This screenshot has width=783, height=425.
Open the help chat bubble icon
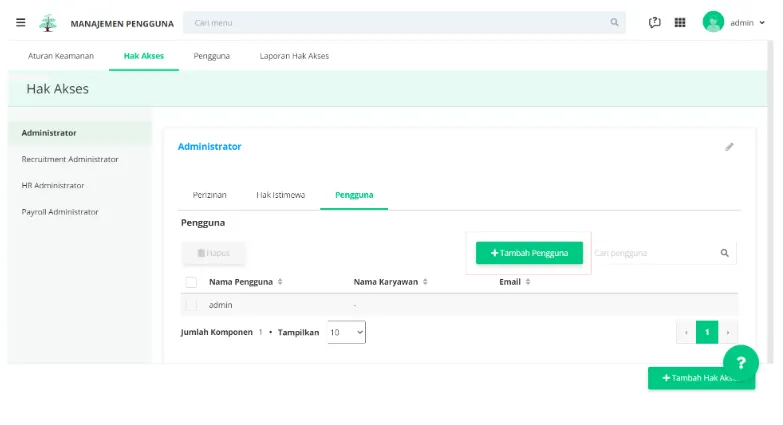(655, 22)
